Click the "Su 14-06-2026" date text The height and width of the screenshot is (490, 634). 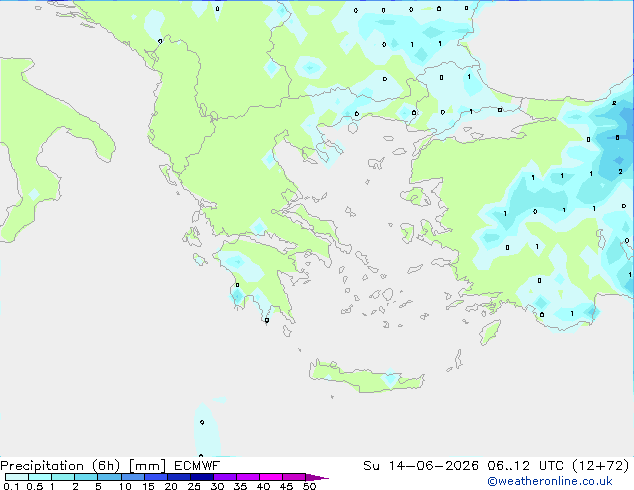pos(421,466)
